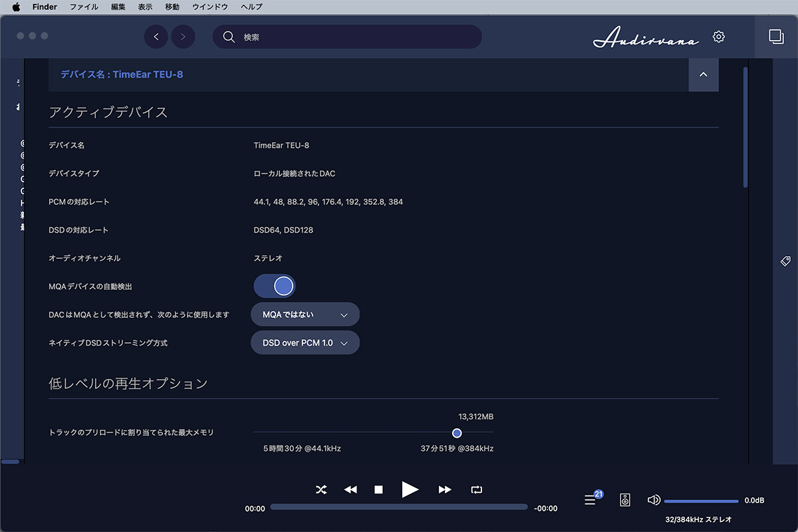This screenshot has width=798, height=532.
Task: Adjust the preload memory slider handle
Action: point(457,433)
